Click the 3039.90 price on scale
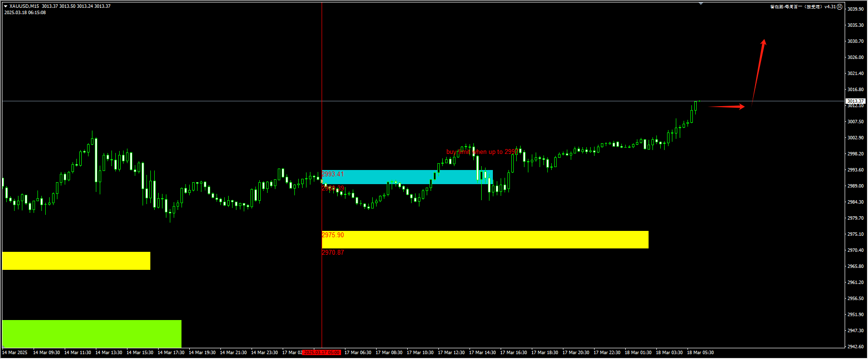 [855, 9]
